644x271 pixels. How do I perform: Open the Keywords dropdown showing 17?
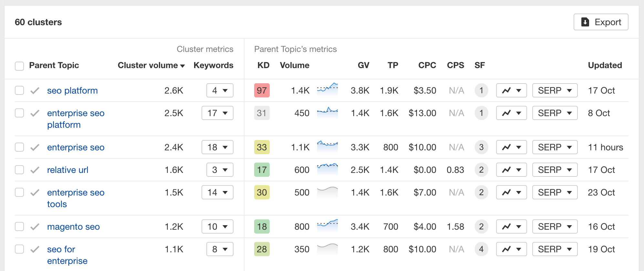click(217, 113)
